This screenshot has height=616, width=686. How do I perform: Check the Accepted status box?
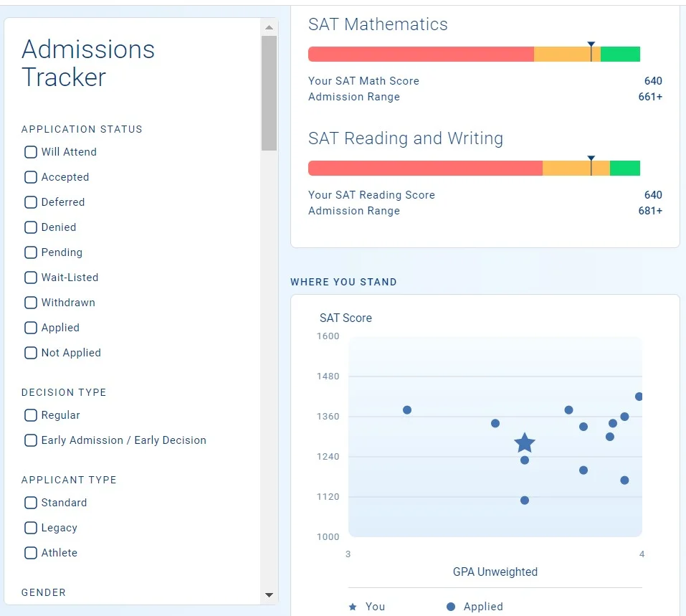(x=31, y=177)
